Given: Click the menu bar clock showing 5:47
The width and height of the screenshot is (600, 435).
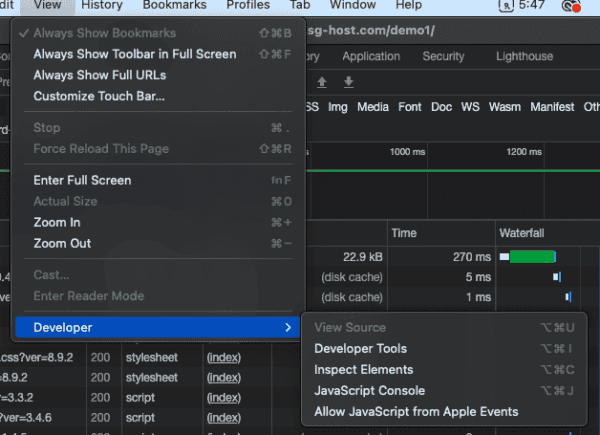Looking at the screenshot, I should coord(532,5).
